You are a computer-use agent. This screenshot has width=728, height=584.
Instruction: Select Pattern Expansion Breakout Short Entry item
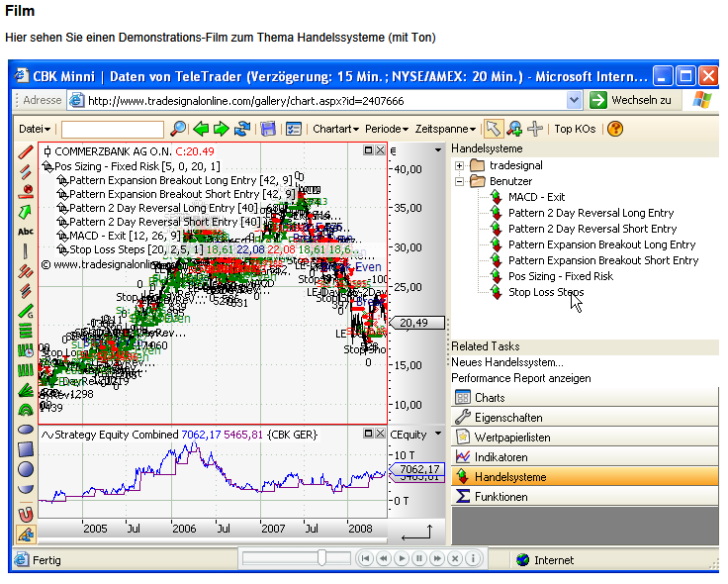tap(603, 260)
